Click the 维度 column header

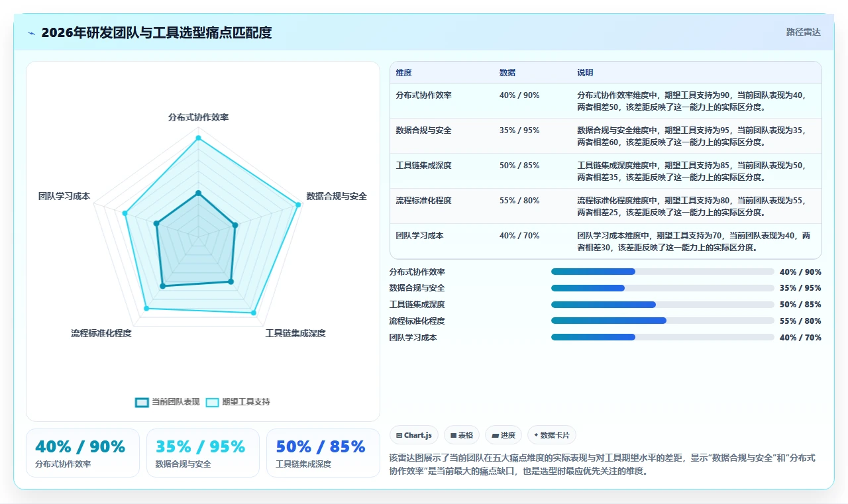coord(403,73)
